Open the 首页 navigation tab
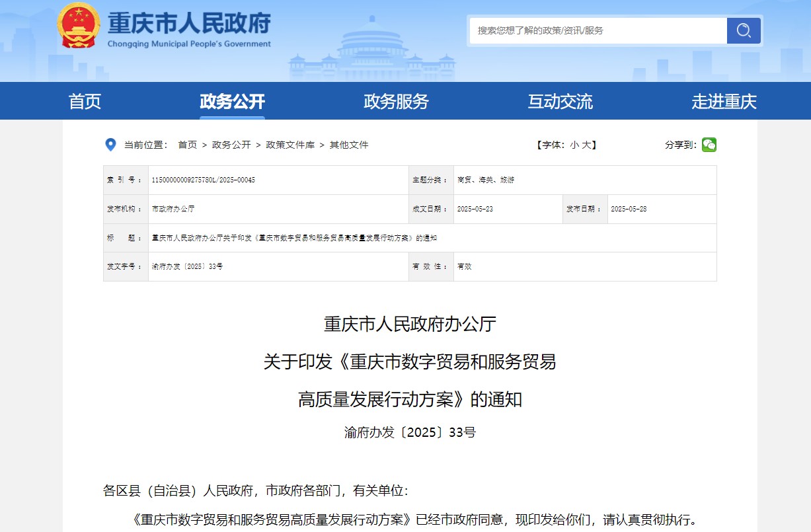This screenshot has height=532, width=811. point(85,102)
